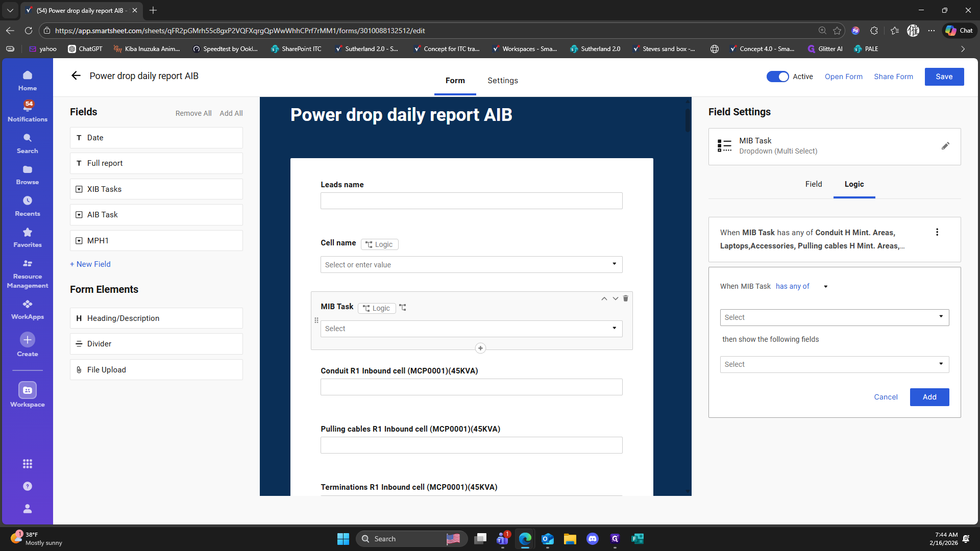This screenshot has width=980, height=551.
Task: Click the Create plus icon in the sidebar
Action: point(28,340)
